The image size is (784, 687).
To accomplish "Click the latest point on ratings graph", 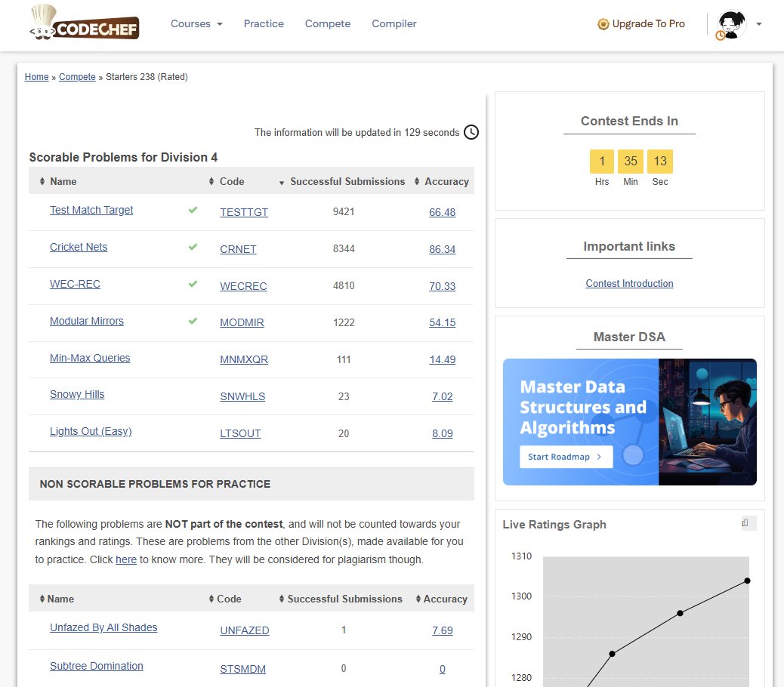I will click(747, 581).
